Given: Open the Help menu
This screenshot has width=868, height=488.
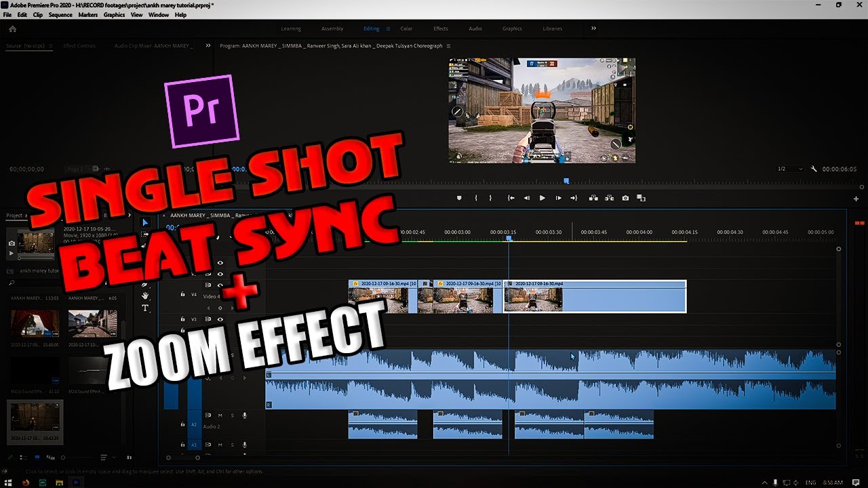Looking at the screenshot, I should tap(180, 14).
